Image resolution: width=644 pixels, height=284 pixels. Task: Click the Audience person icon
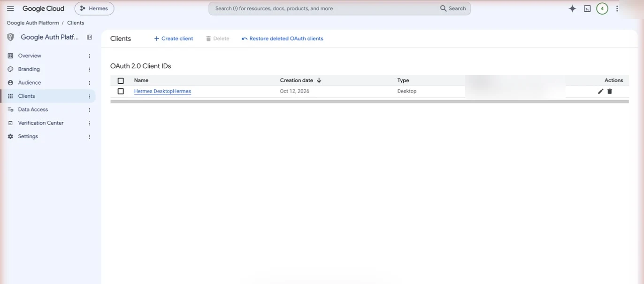[10, 83]
